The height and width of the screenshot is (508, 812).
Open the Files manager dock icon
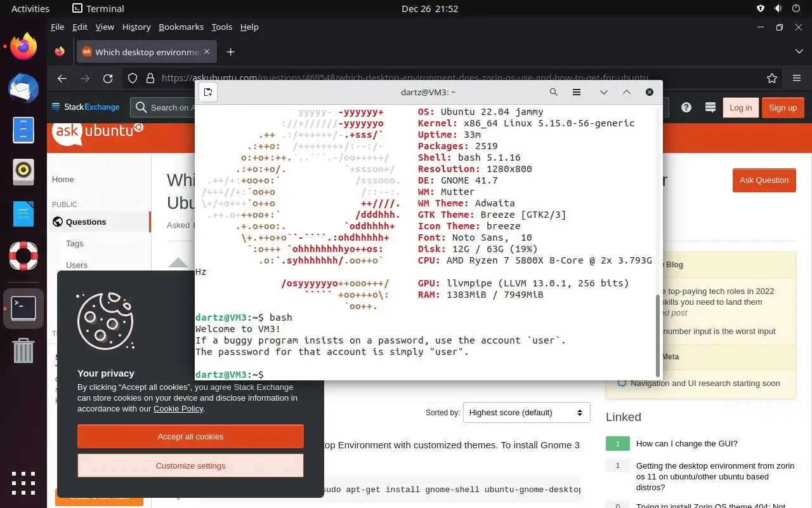coord(23,130)
